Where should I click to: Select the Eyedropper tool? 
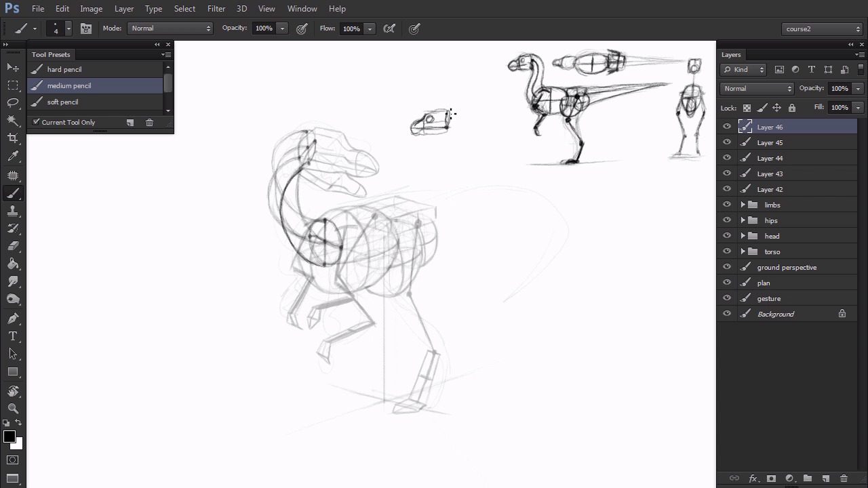(13, 157)
